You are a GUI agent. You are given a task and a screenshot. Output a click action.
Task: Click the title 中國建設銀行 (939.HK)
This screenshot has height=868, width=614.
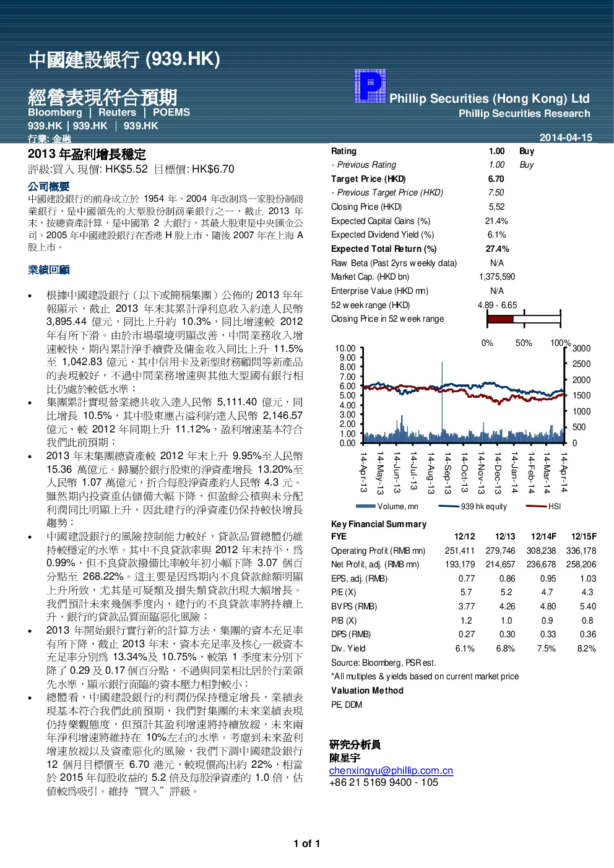(x=124, y=59)
